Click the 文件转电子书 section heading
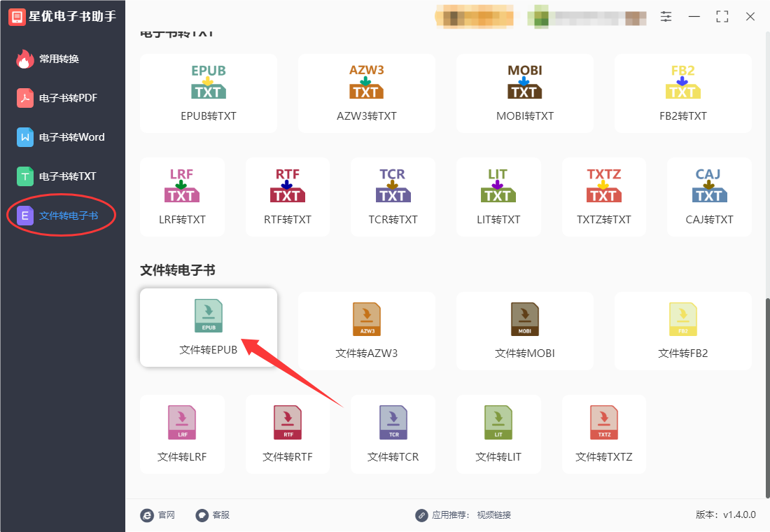The height and width of the screenshot is (532, 770). pos(178,270)
